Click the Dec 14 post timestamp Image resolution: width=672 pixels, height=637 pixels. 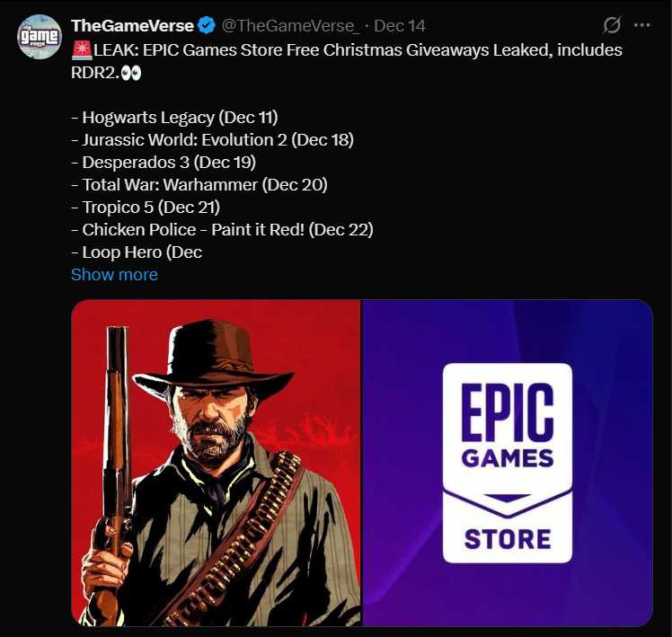tap(400, 26)
